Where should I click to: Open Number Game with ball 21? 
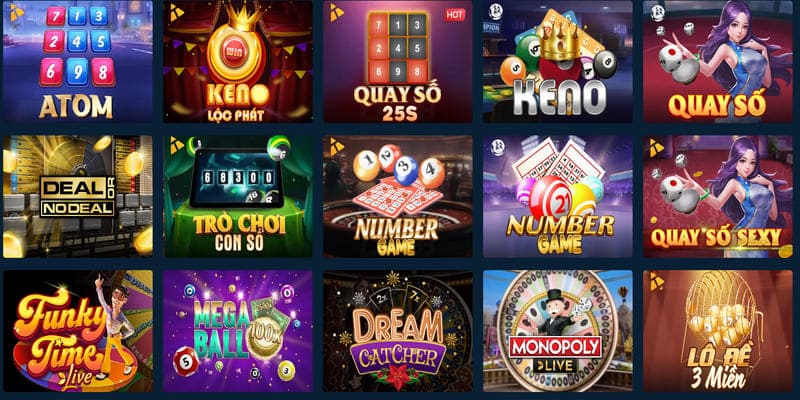click(x=558, y=196)
